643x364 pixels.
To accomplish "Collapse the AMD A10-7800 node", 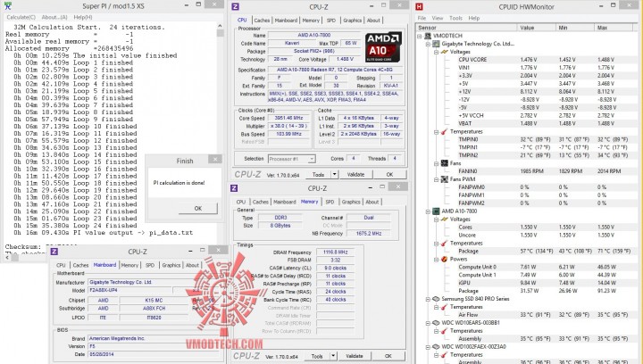I will coord(428,211).
